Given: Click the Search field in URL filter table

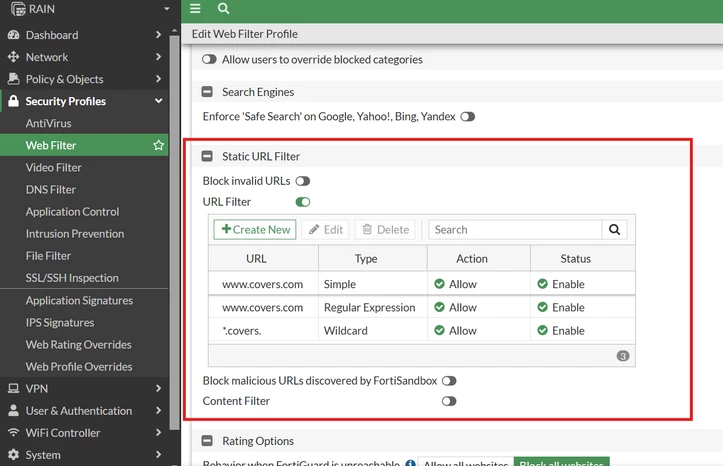Looking at the screenshot, I should coord(515,230).
